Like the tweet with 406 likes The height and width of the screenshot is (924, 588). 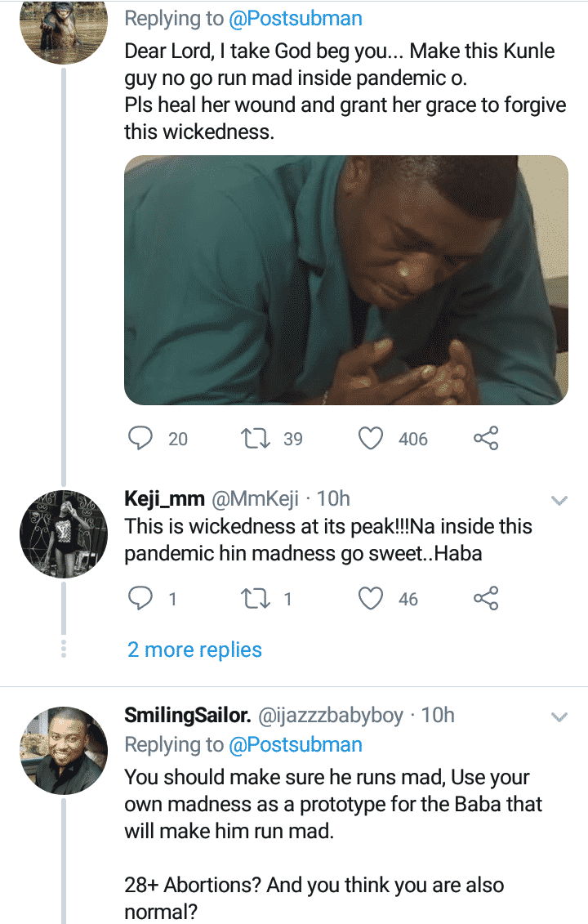[x=372, y=439]
